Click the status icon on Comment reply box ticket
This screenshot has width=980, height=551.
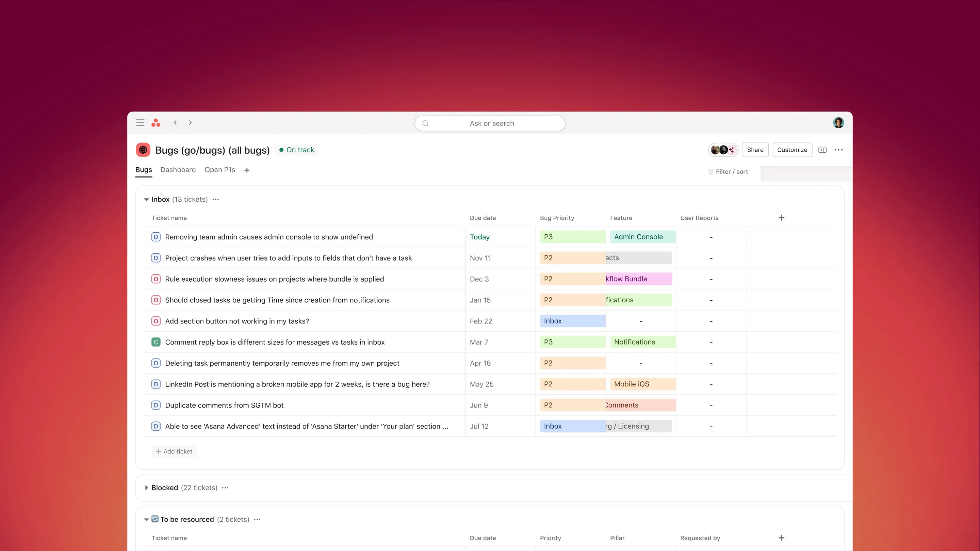point(156,342)
